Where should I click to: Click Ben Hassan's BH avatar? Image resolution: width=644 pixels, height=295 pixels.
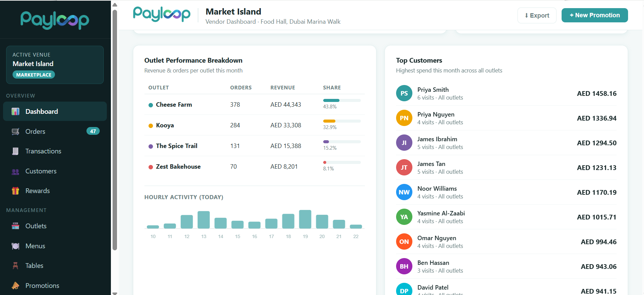404,267
